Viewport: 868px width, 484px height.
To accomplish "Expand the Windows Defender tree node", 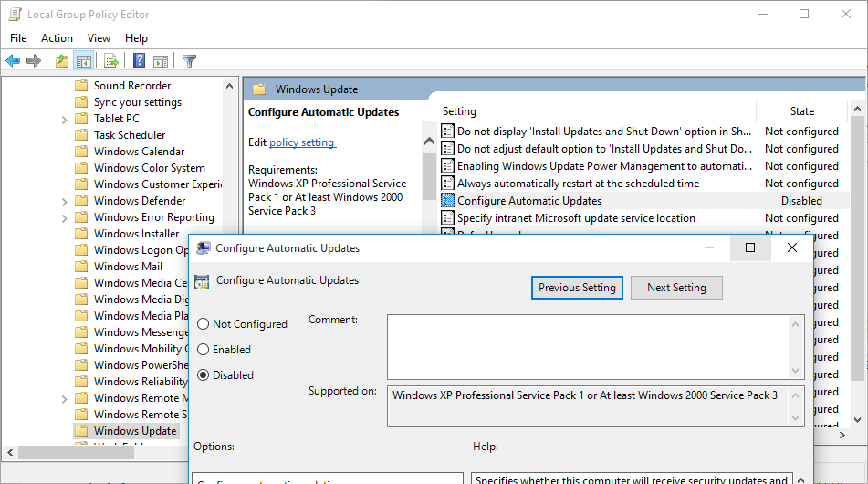I will coord(64,201).
